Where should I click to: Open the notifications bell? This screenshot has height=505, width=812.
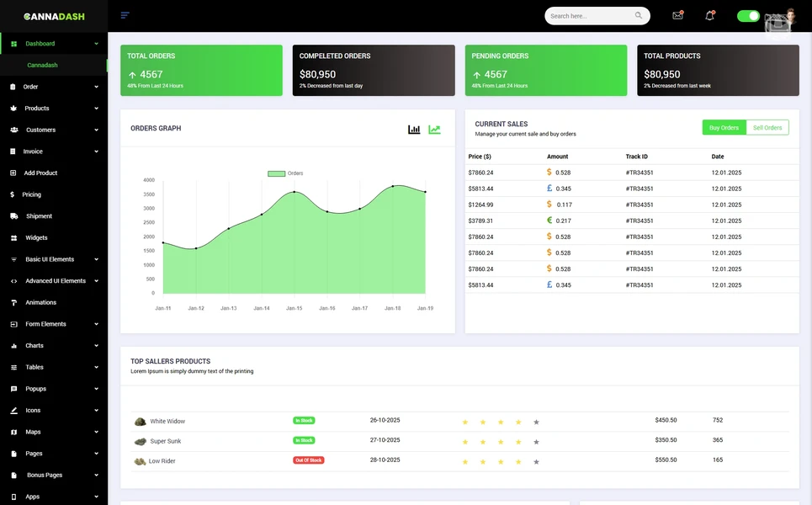pyautogui.click(x=708, y=15)
